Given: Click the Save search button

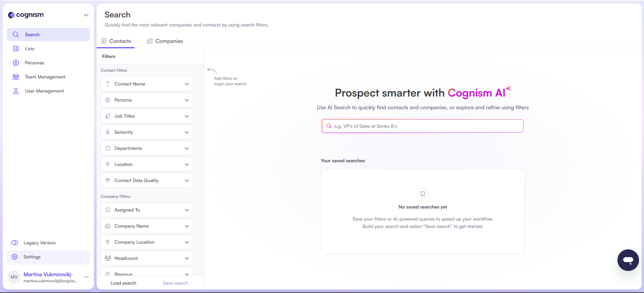Looking at the screenshot, I should (x=176, y=283).
